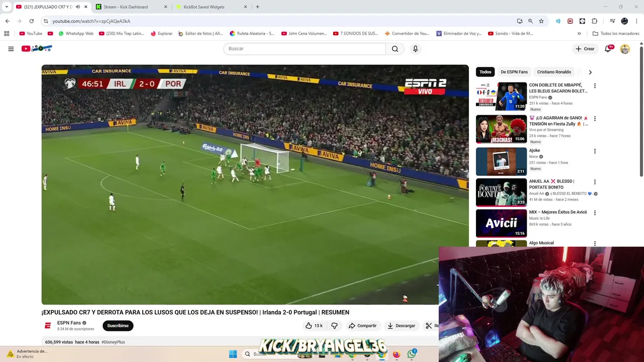The image size is (644, 362).
Task: Select the De ESPN Fans chip
Action: coord(514,72)
